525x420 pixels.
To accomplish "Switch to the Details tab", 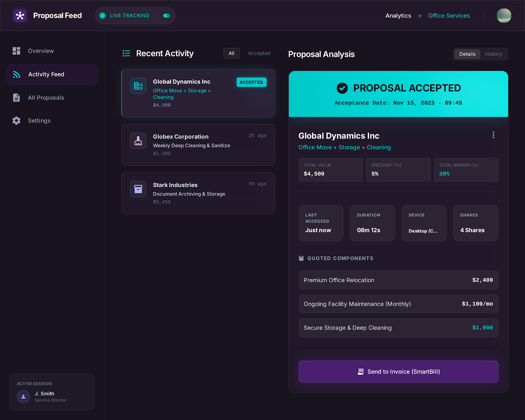I will click(x=467, y=54).
